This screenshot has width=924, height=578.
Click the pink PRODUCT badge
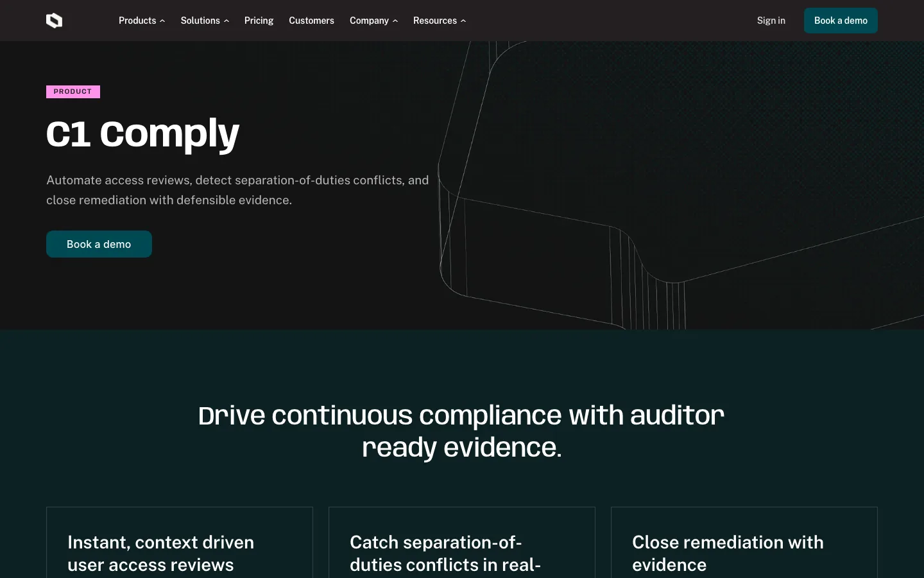pyautogui.click(x=73, y=92)
